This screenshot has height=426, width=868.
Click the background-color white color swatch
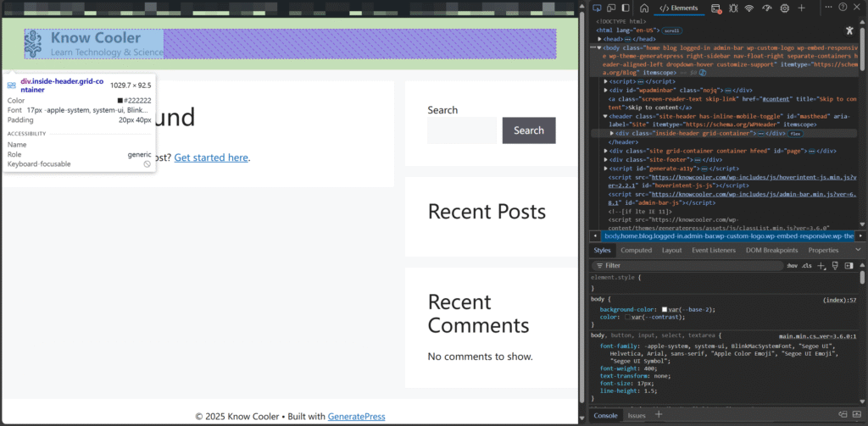[x=665, y=310]
